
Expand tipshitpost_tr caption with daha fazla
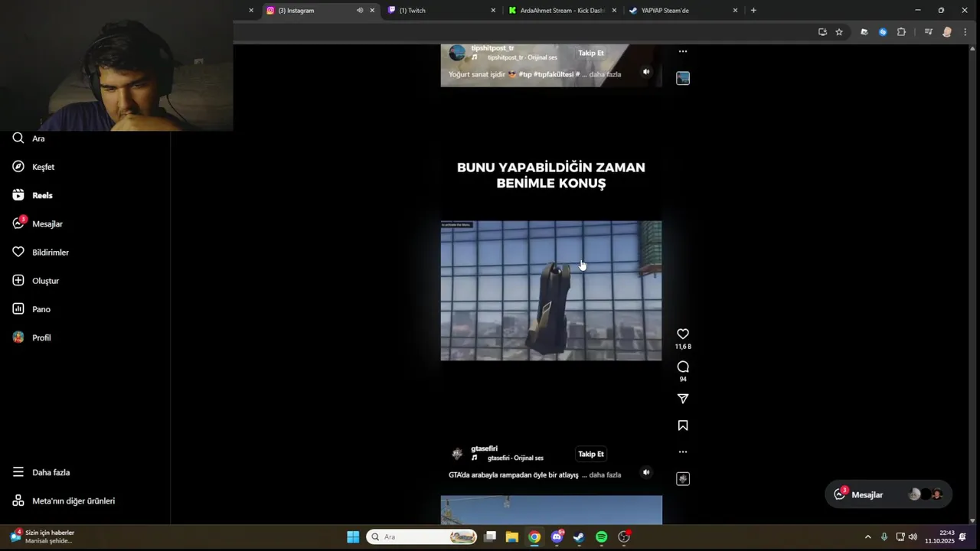[x=605, y=74]
